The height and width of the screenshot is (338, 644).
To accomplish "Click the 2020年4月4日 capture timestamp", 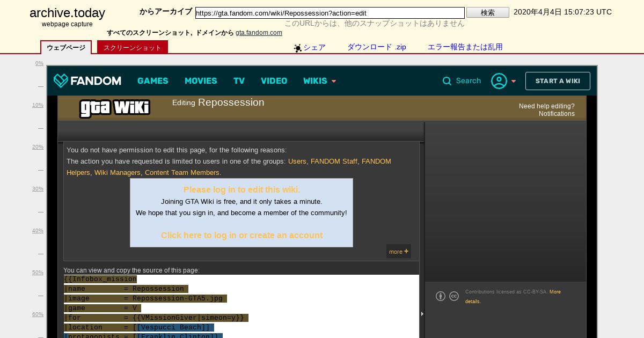I will [562, 12].
